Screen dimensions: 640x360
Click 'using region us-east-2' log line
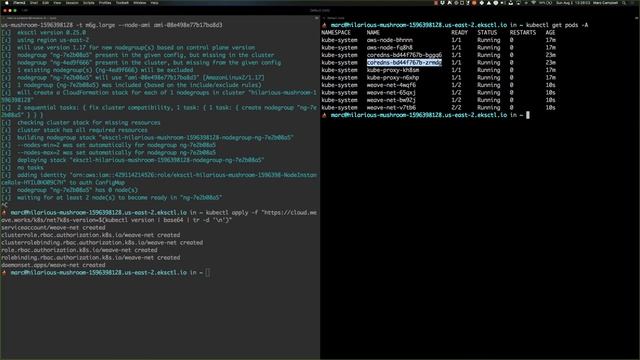(53, 40)
